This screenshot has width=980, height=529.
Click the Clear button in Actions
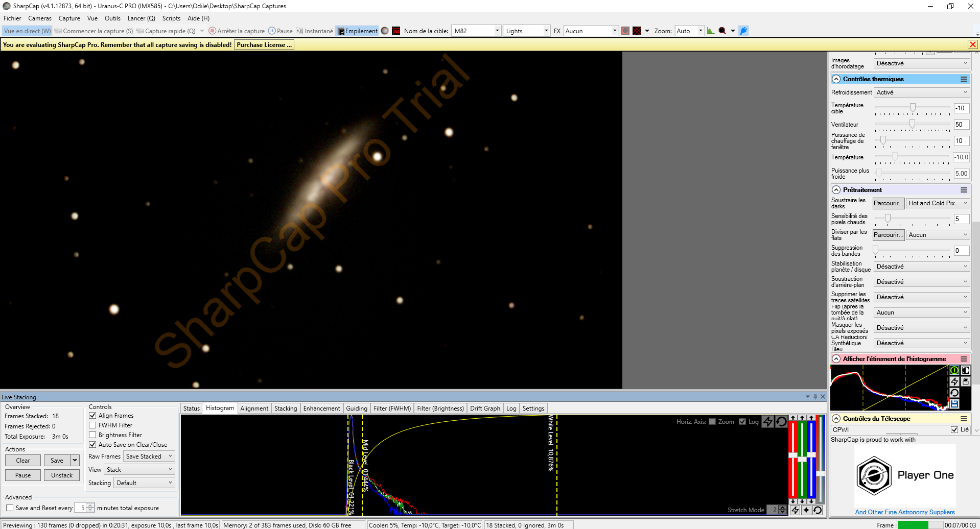tap(23, 461)
